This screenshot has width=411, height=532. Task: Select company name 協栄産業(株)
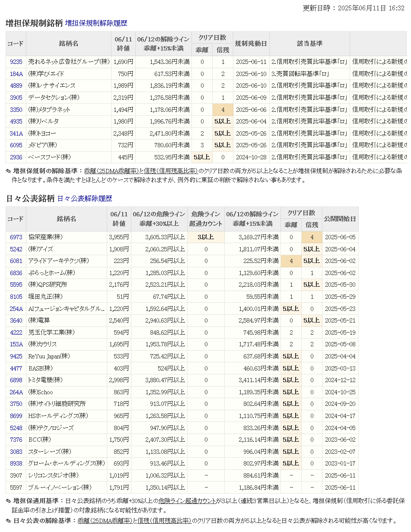point(45,237)
